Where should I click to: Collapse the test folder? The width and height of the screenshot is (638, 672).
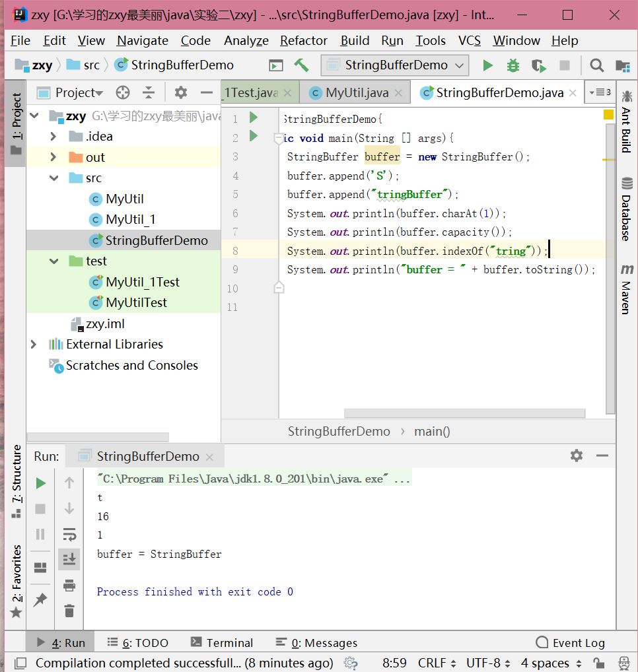pyautogui.click(x=53, y=261)
